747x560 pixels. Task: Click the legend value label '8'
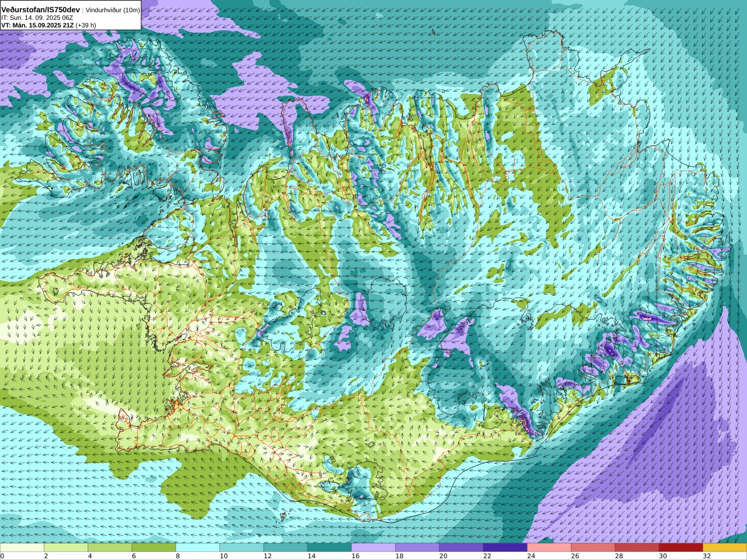(178, 556)
